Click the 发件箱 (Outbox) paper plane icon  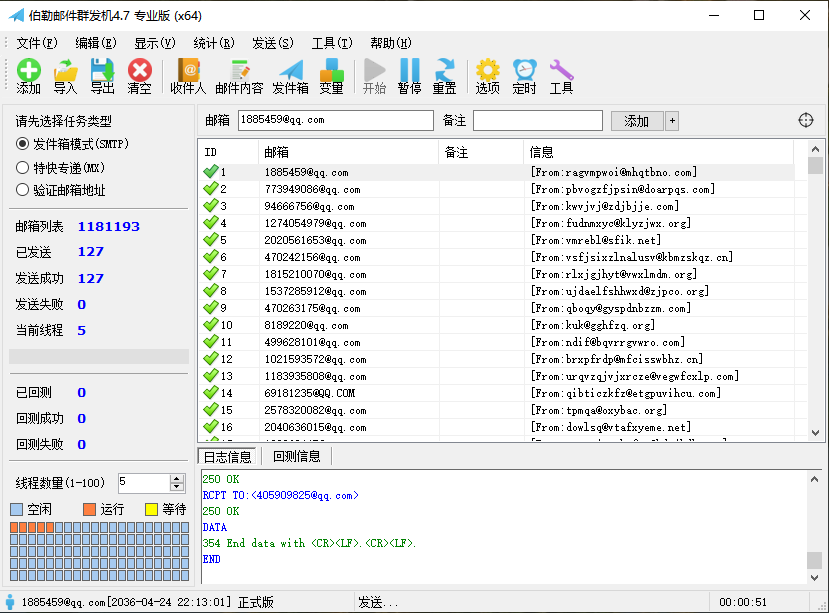[x=291, y=72]
